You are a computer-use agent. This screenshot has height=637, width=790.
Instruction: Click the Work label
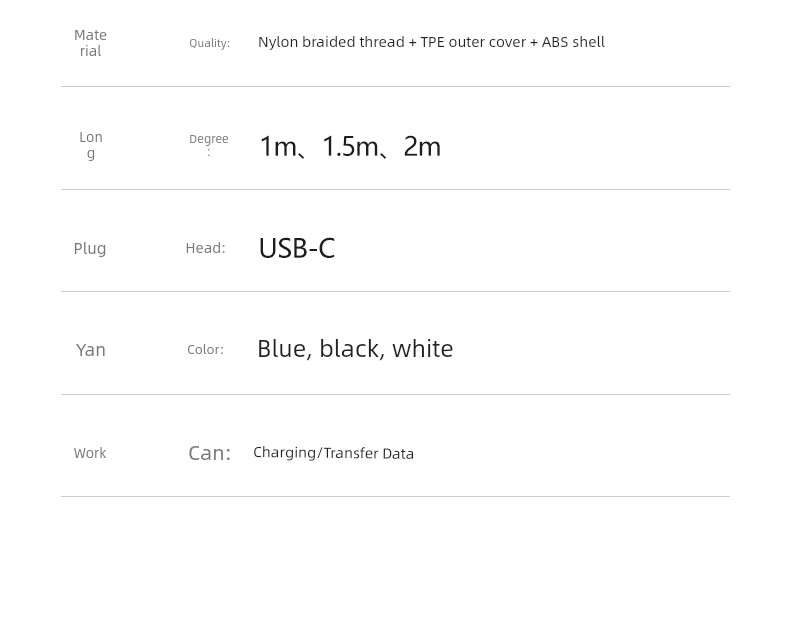tap(90, 453)
